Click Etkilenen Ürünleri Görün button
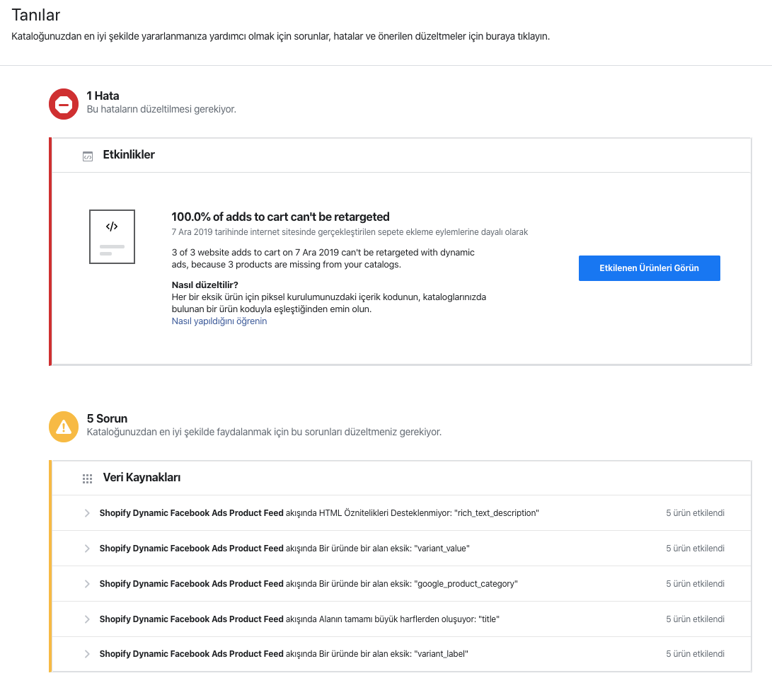This screenshot has height=700, width=772. (649, 268)
